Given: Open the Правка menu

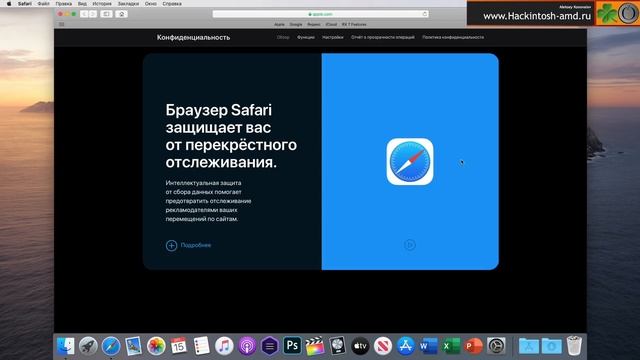Looking at the screenshot, I should (x=63, y=4).
